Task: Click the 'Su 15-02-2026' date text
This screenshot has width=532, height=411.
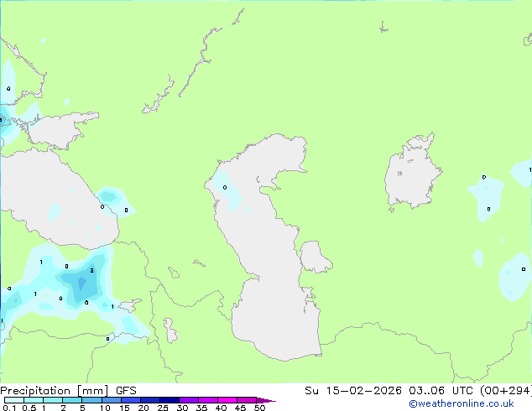Action: point(353,391)
